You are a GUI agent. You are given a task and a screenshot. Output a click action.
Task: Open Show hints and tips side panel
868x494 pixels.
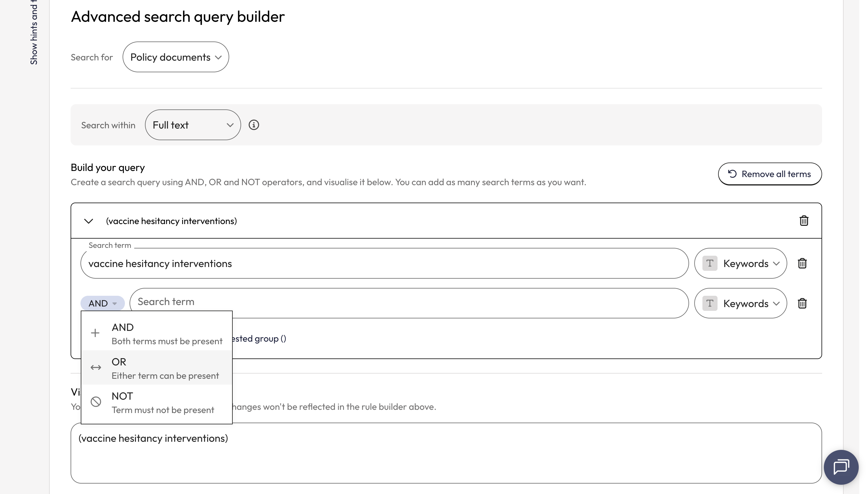pyautogui.click(x=34, y=32)
